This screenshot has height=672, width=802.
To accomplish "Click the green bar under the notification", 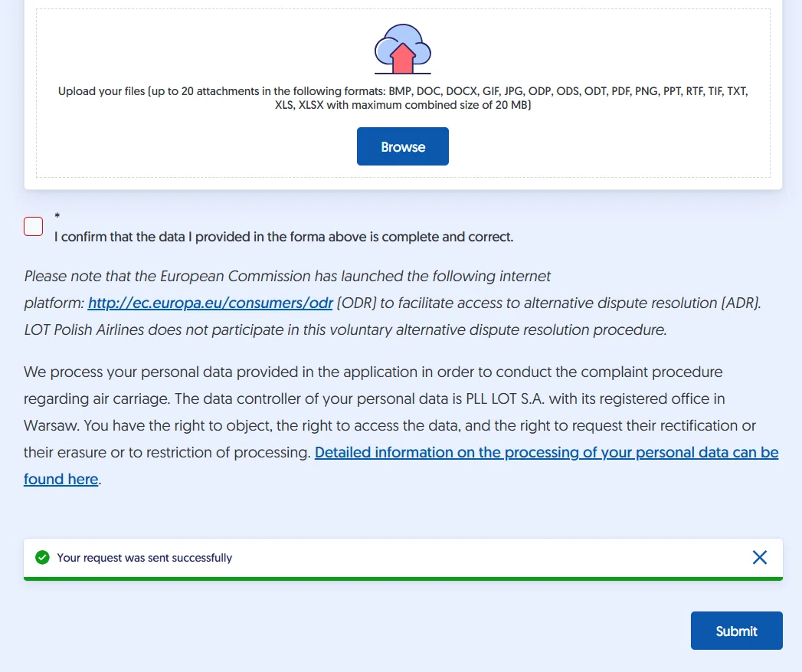I will pyautogui.click(x=403, y=579).
